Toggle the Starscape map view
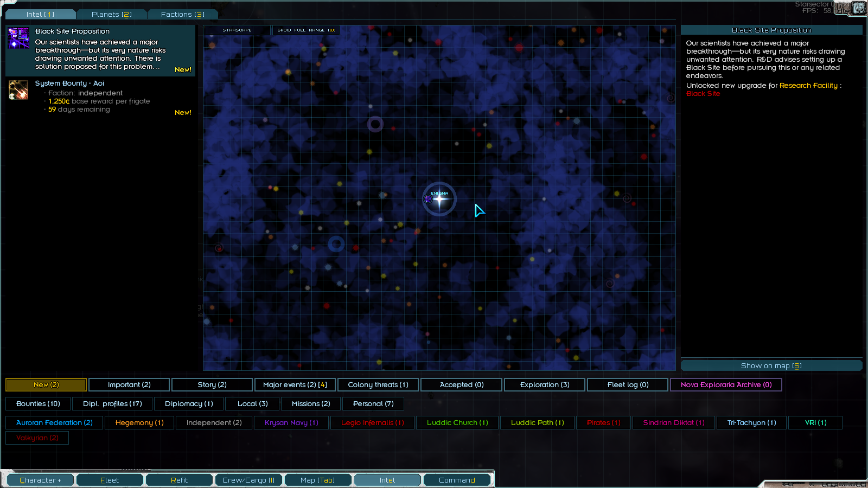 (x=237, y=30)
